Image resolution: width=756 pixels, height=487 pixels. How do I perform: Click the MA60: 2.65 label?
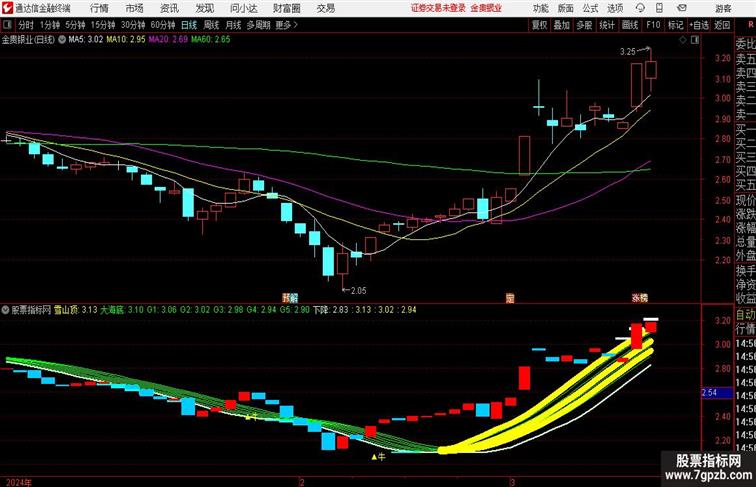click(210, 40)
